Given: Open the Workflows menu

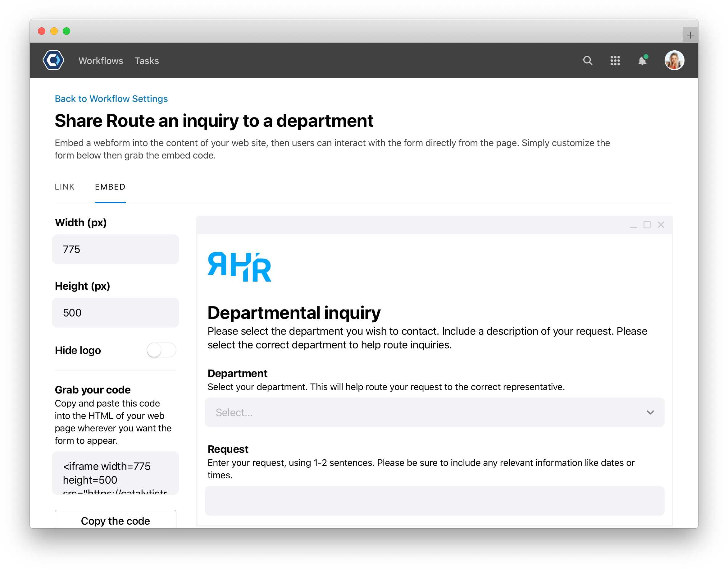Looking at the screenshot, I should coord(101,61).
